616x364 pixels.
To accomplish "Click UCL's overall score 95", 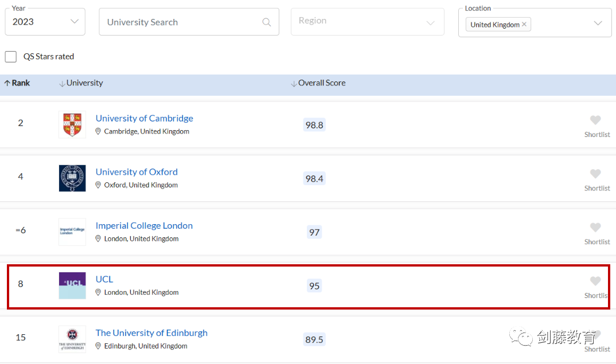I will [x=314, y=286].
